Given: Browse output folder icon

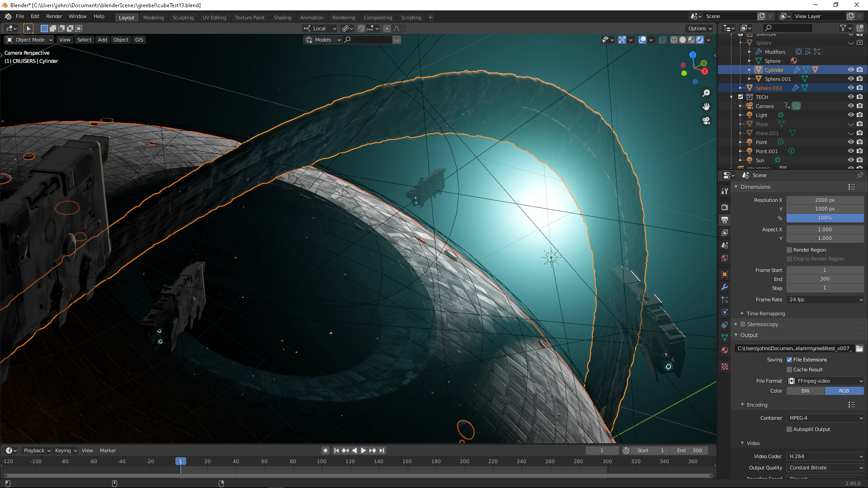Looking at the screenshot, I should coord(859,348).
